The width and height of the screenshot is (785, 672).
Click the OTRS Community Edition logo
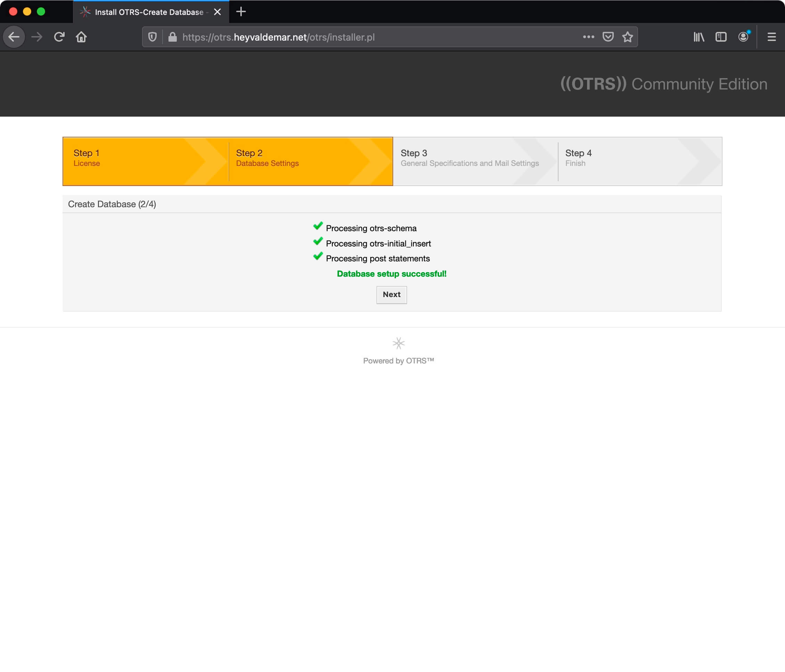pyautogui.click(x=664, y=83)
